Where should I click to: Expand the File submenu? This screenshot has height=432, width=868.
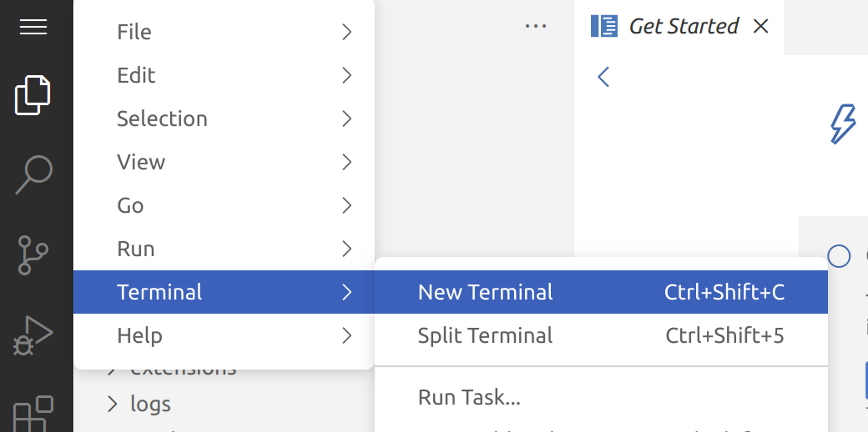(x=346, y=32)
